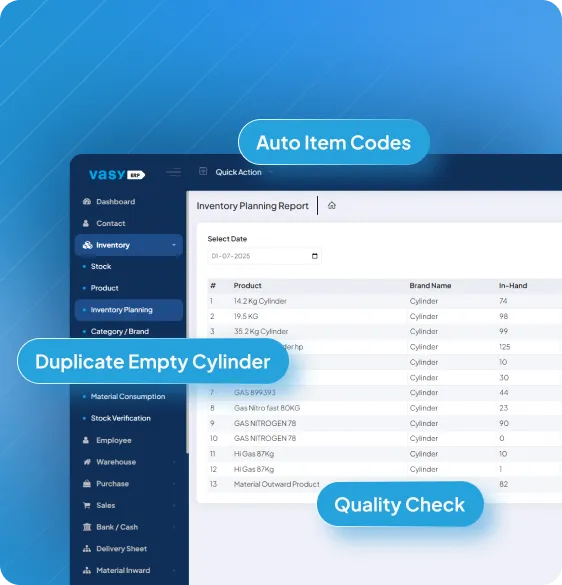Screen dimensions: 562x585
Task: Expand the Sales menu chevron
Action: pyautogui.click(x=174, y=505)
